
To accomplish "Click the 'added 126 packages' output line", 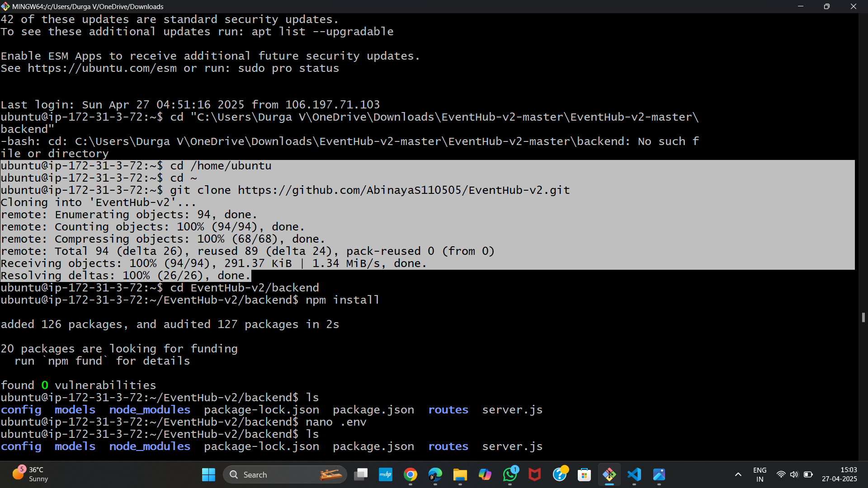I will coord(170,324).
